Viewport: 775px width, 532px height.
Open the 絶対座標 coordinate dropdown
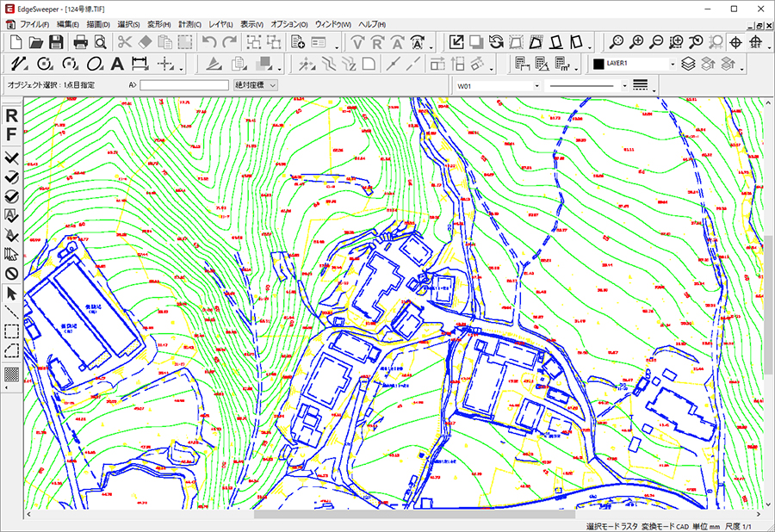pos(254,85)
